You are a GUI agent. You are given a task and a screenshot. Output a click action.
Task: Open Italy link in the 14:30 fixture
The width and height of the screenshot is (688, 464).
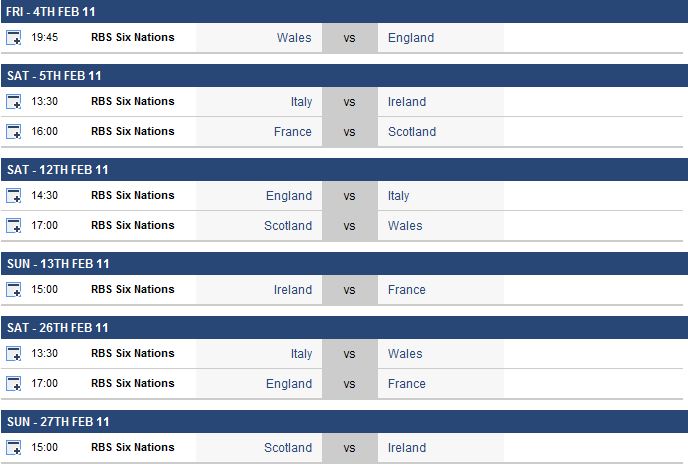click(x=398, y=196)
